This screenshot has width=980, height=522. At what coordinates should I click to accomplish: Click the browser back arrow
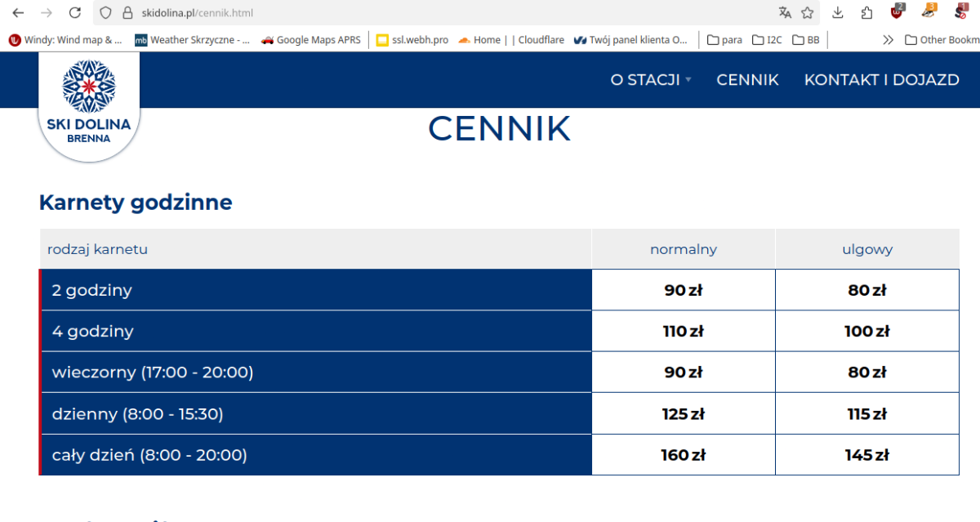click(x=18, y=12)
